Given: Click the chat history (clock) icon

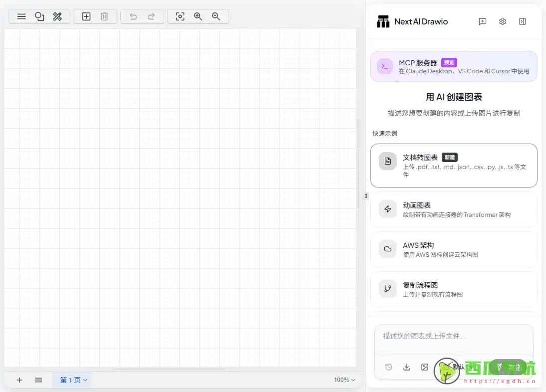Looking at the screenshot, I should 388,367.
